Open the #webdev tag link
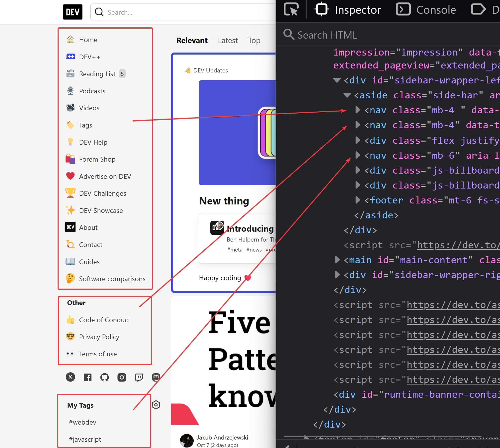This screenshot has width=500, height=448. [x=83, y=422]
